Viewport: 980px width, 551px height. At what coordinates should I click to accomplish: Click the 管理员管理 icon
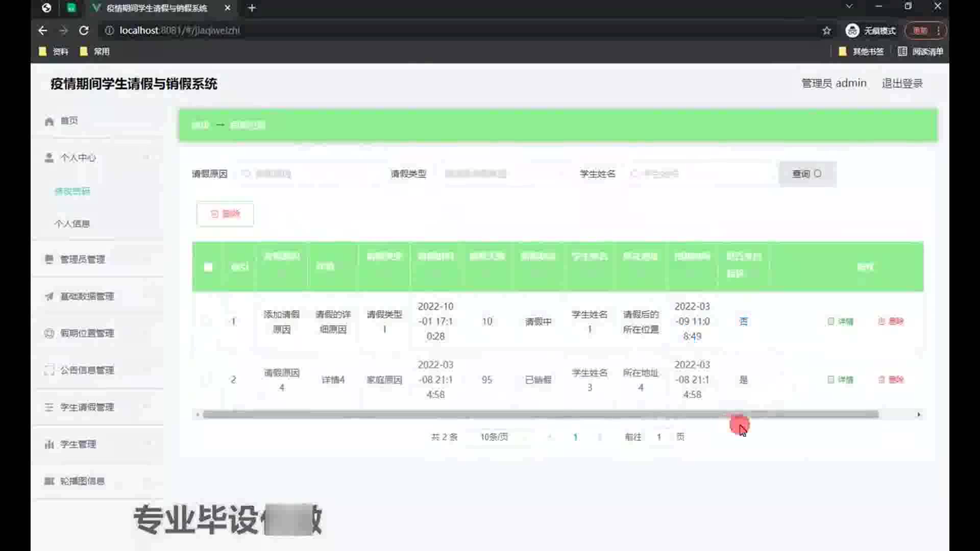click(49, 259)
